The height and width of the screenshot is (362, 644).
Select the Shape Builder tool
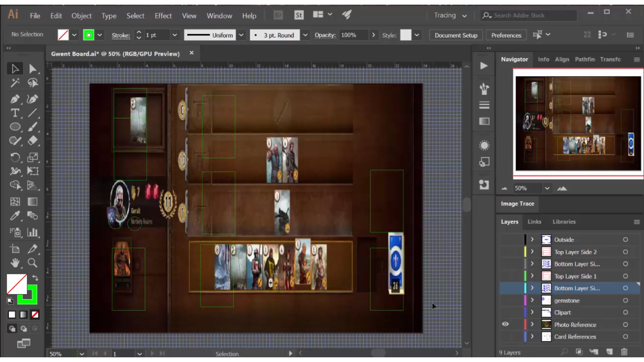15,185
